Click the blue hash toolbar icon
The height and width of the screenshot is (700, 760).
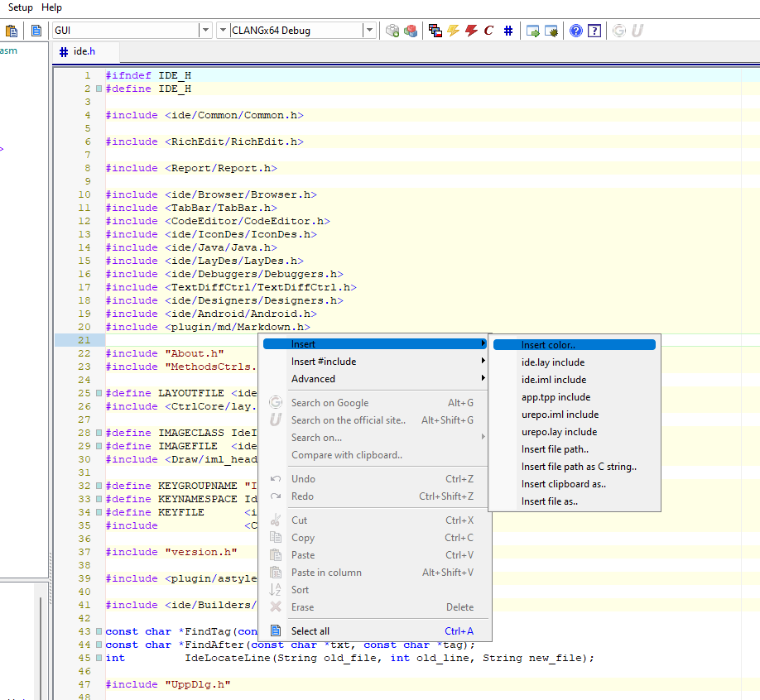point(508,31)
